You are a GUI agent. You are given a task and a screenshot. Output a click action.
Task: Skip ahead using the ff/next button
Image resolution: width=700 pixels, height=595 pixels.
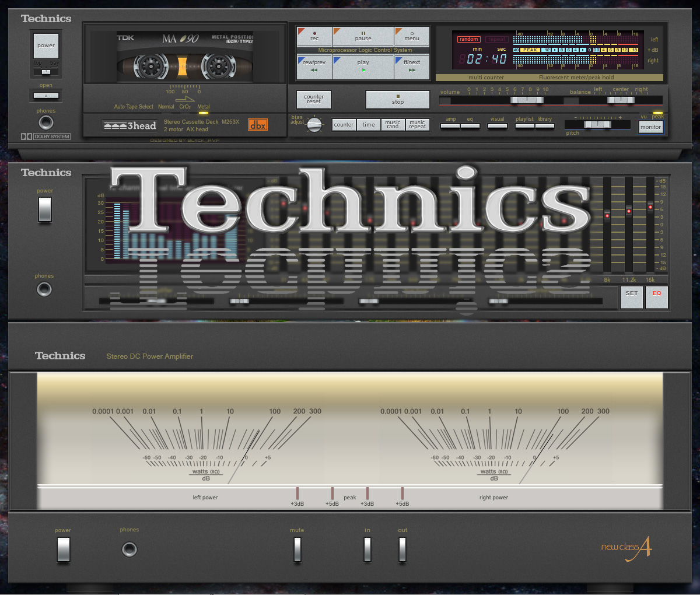(412, 66)
